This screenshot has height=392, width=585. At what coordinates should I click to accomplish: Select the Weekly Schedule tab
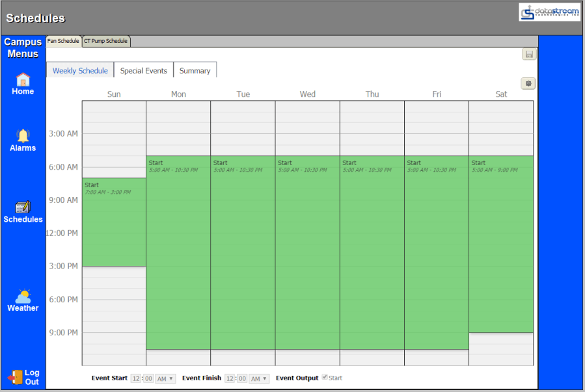[x=80, y=70]
